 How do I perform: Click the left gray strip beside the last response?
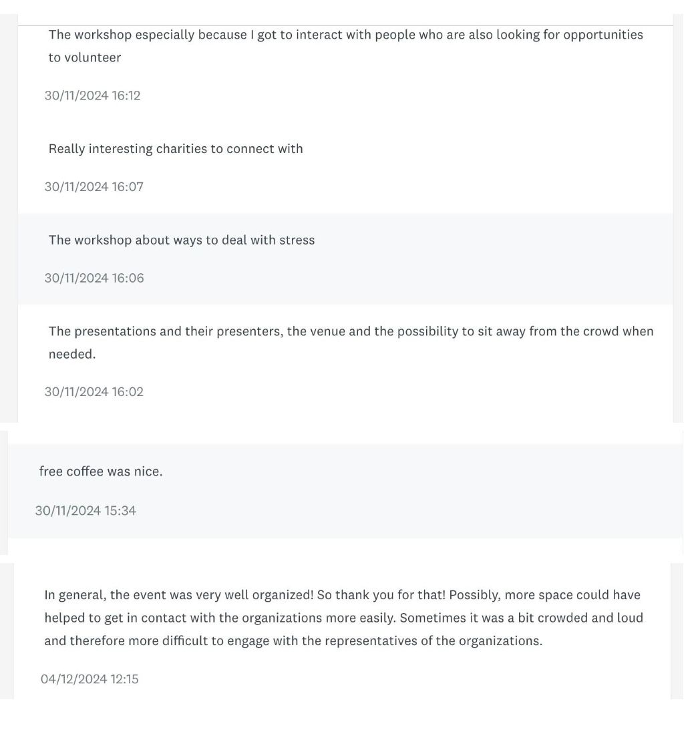coord(7,630)
